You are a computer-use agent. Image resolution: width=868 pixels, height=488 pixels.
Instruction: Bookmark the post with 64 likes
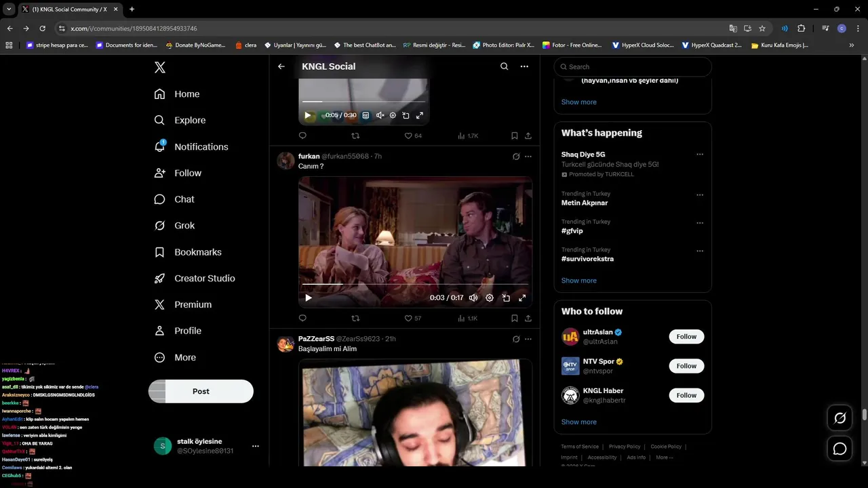pos(515,136)
